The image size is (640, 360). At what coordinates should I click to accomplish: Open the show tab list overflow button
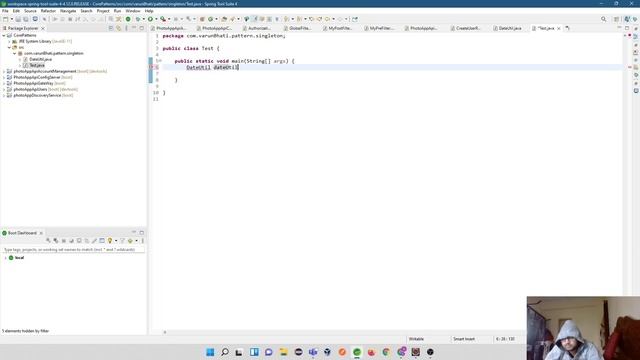[x=567, y=28]
